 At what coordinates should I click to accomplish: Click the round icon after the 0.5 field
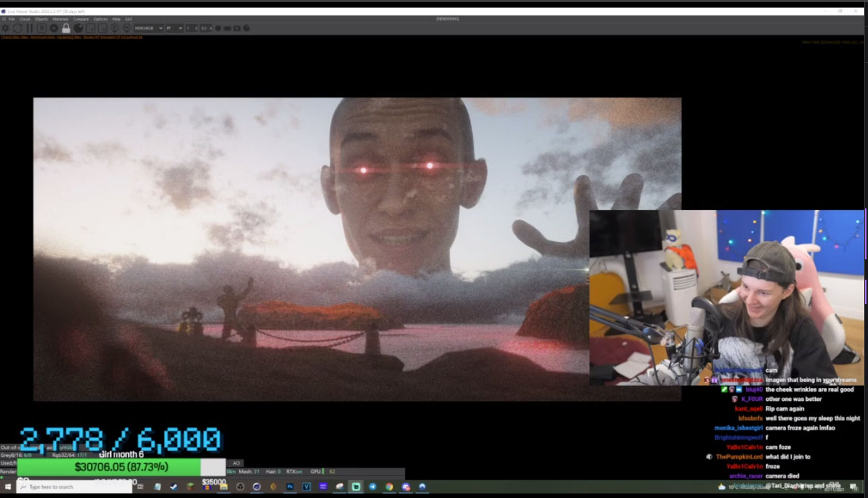[x=218, y=28]
